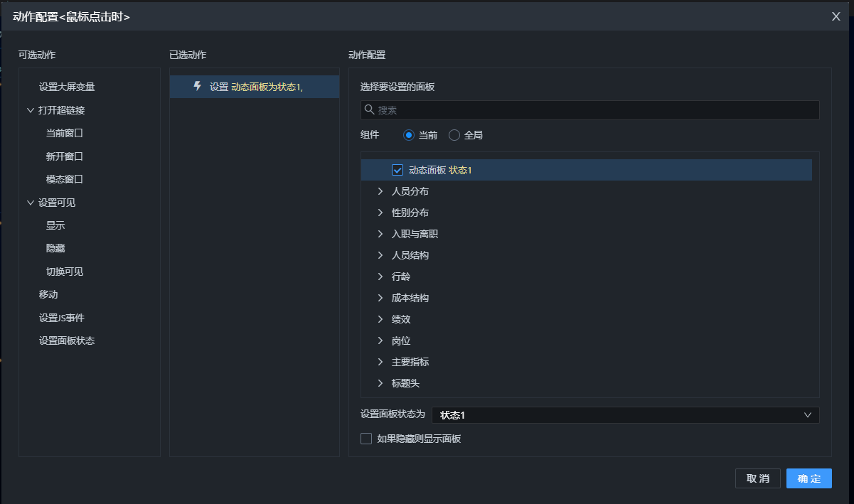
Task: Enable 如果隐藏则显示面板 checkbox
Action: tap(366, 439)
